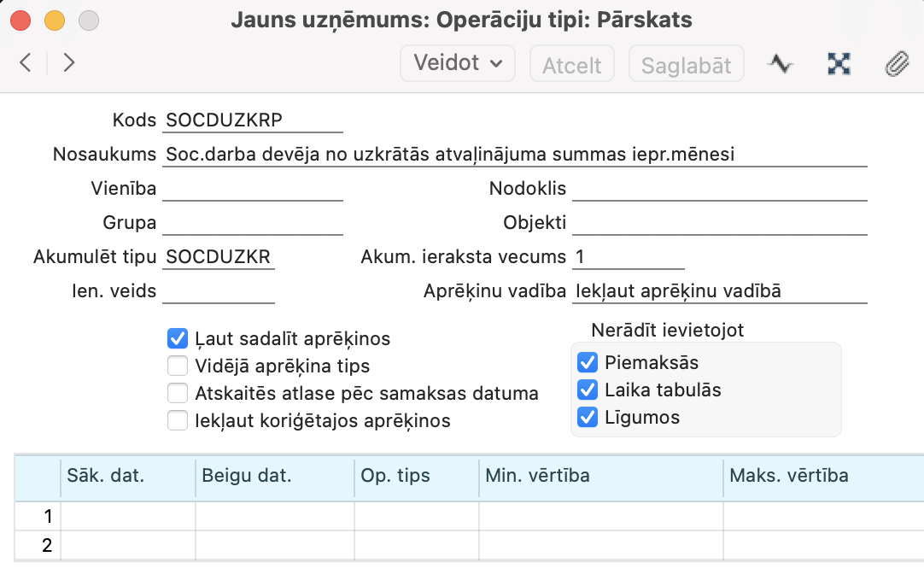
Task: Close the window with the red button
Action: [20, 20]
